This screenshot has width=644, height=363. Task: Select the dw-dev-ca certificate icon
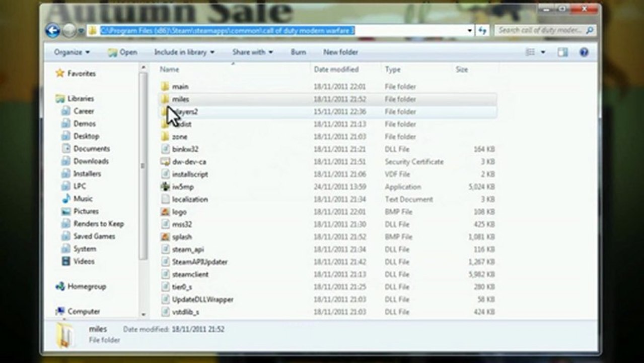click(x=165, y=162)
